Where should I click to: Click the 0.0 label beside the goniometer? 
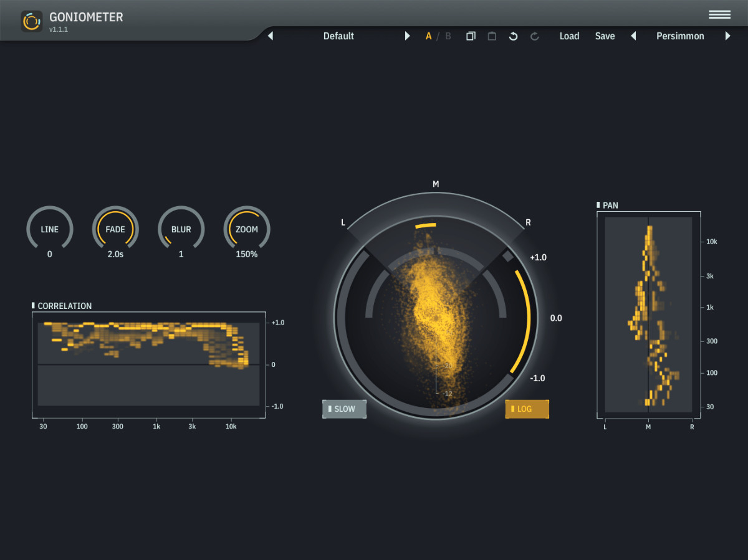point(556,318)
